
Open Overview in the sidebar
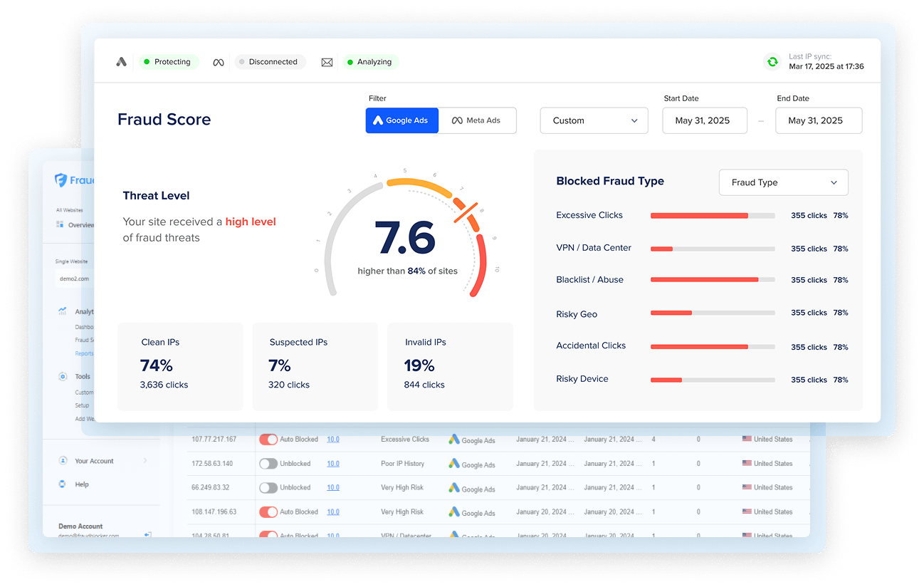[80, 225]
